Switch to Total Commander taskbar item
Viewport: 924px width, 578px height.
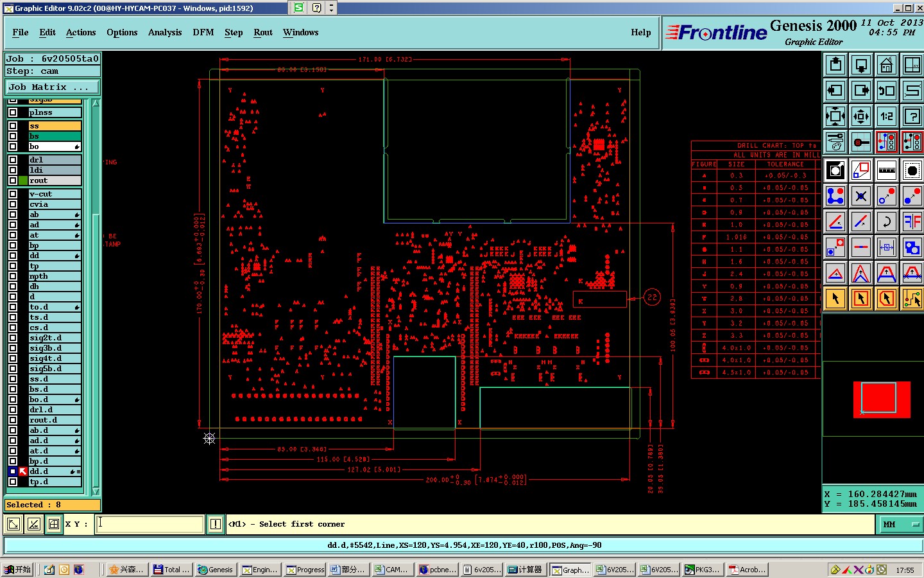click(171, 570)
